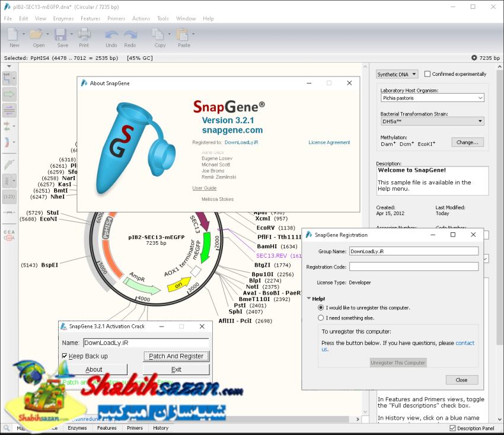
Task: Click the Registration Code input field
Action: [x=413, y=267]
